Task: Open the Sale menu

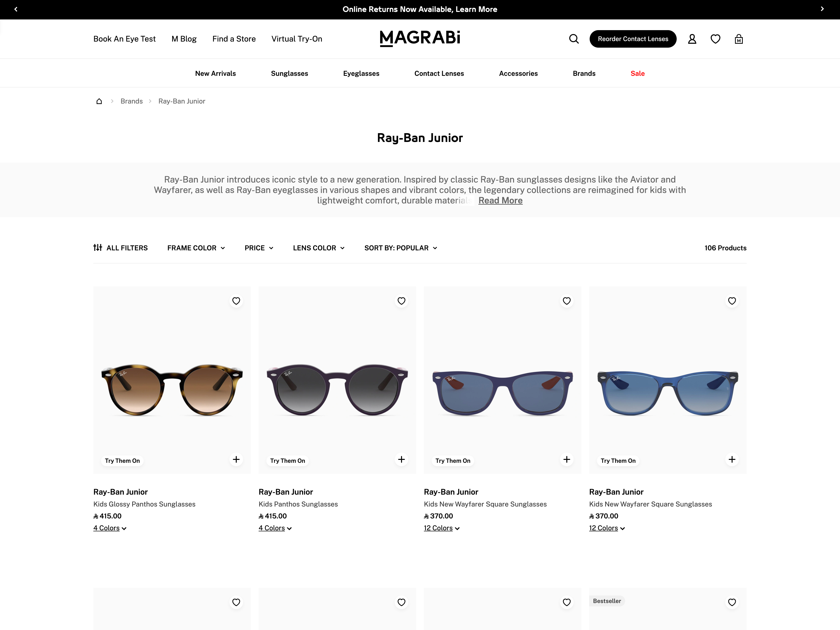Action: (637, 73)
